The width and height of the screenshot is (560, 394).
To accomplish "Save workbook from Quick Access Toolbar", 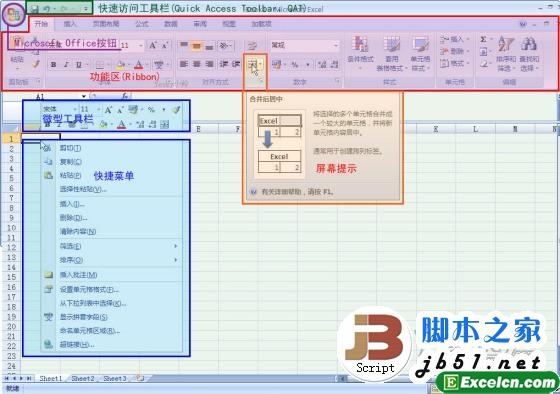I will click(34, 9).
